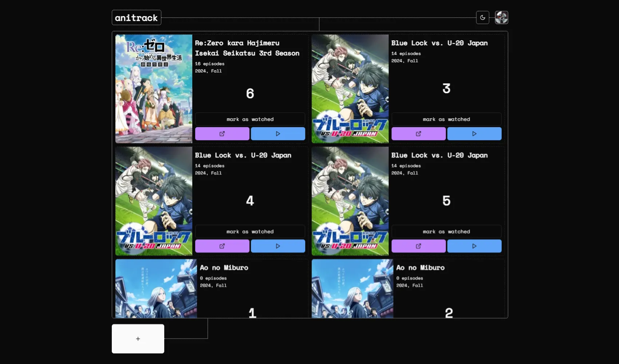Click Ao no Miburo title on episode 2 card
Image resolution: width=619 pixels, height=364 pixels.
(x=421, y=268)
